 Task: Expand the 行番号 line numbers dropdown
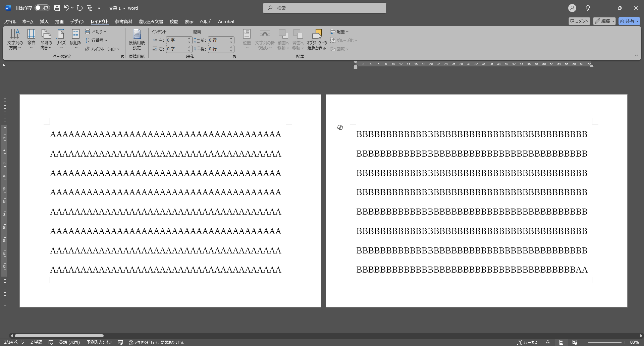click(x=96, y=40)
